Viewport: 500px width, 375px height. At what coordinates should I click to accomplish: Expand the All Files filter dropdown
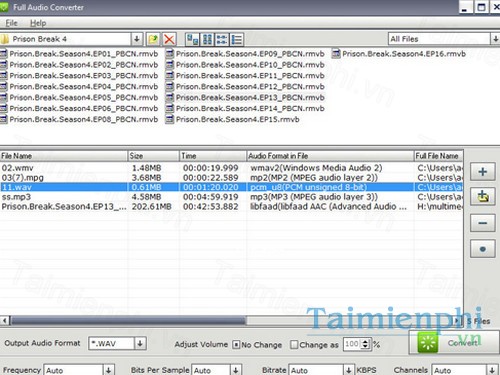(x=495, y=39)
